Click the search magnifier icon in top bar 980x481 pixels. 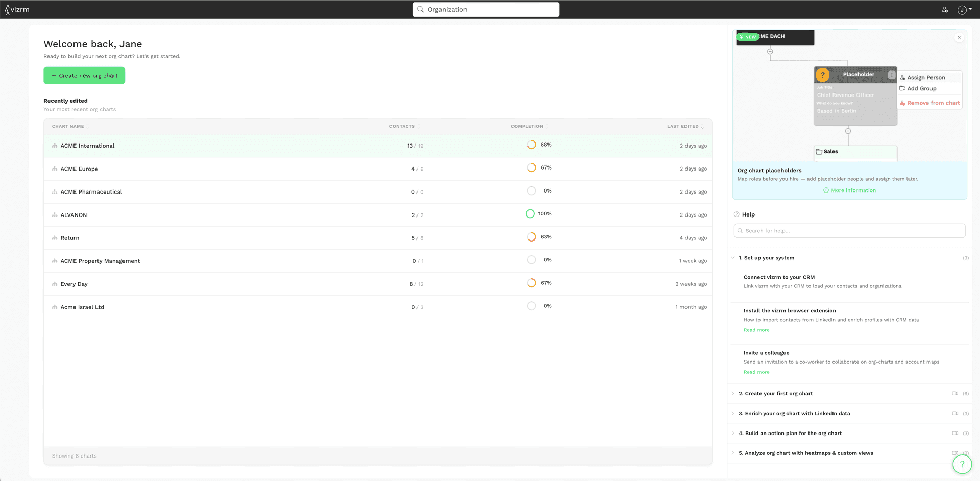[x=421, y=9]
